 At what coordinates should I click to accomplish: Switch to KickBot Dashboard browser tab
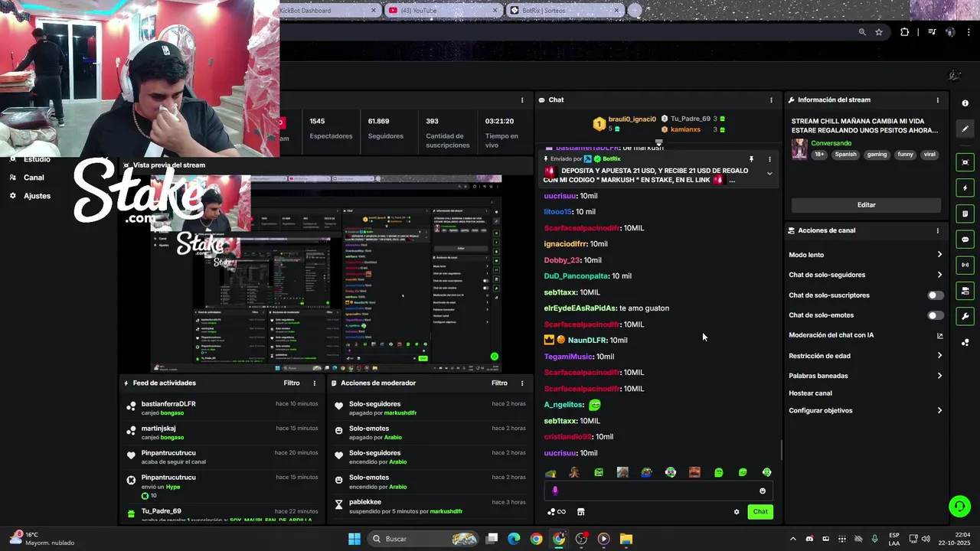(x=330, y=11)
